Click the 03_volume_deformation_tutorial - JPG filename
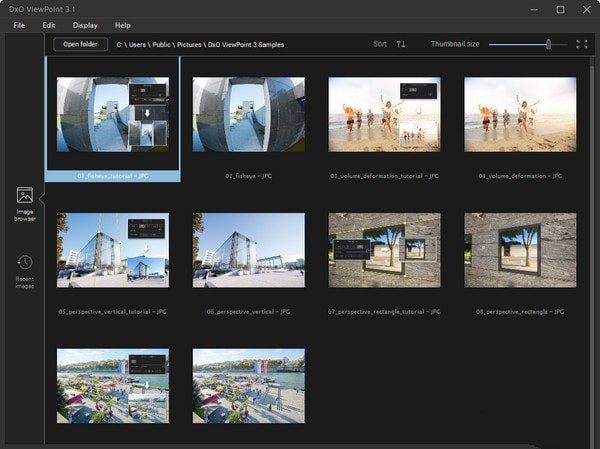 [385, 176]
